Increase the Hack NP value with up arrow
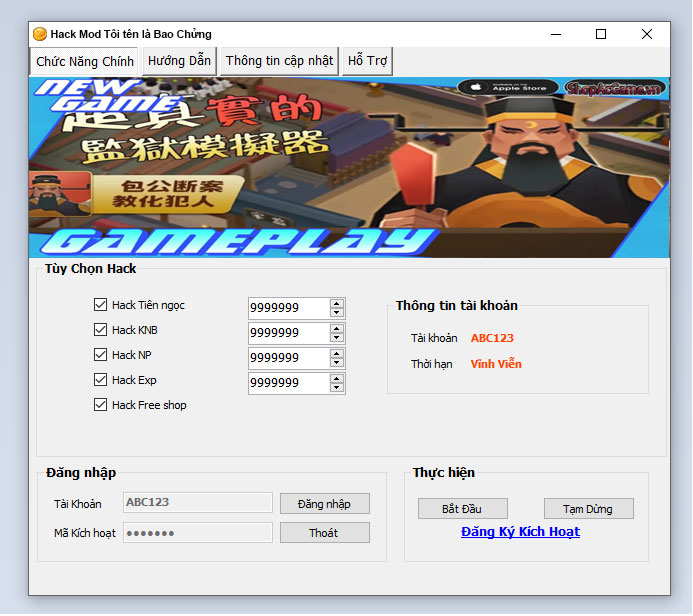 pos(337,354)
